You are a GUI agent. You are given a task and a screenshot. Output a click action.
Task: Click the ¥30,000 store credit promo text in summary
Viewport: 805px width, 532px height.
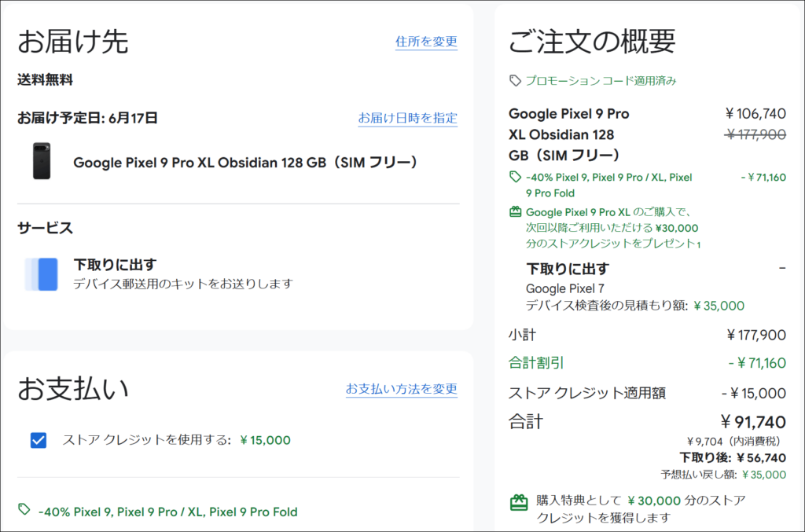(613, 228)
